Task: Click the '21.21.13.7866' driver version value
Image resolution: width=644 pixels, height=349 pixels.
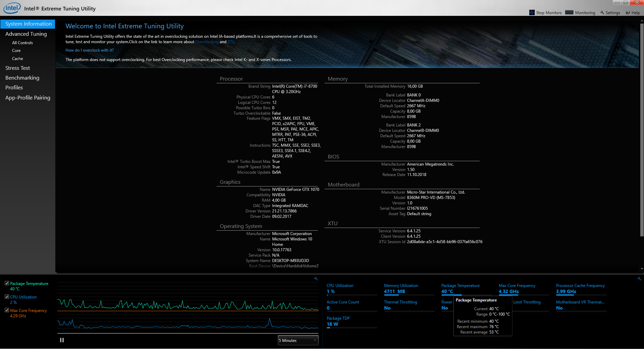Action: click(x=284, y=211)
